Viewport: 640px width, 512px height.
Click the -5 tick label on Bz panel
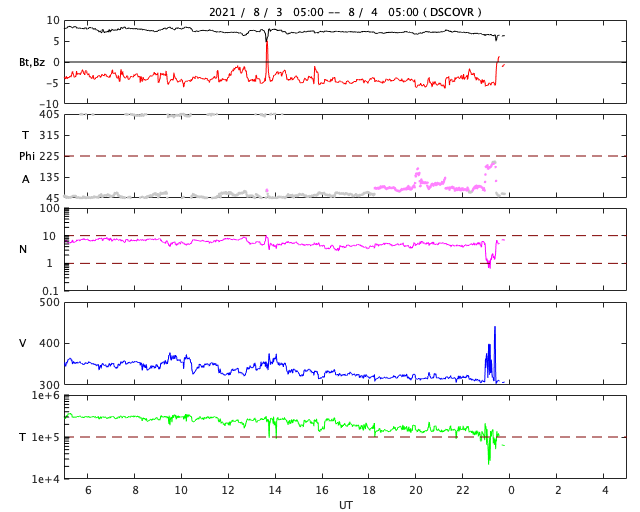click(x=53, y=83)
